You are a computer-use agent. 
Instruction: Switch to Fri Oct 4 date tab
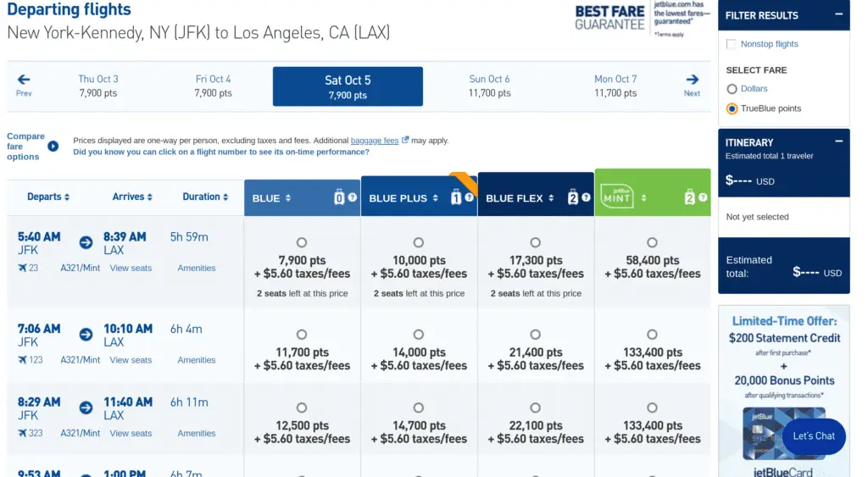click(x=213, y=86)
